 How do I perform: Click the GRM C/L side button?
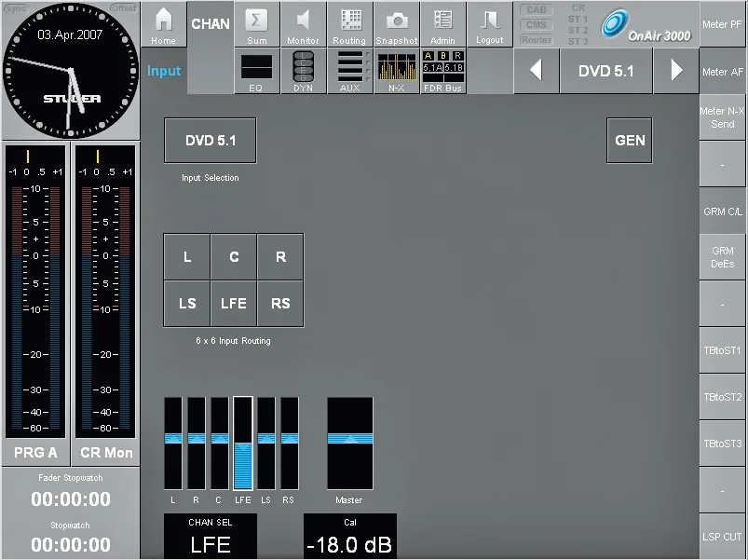(x=722, y=211)
